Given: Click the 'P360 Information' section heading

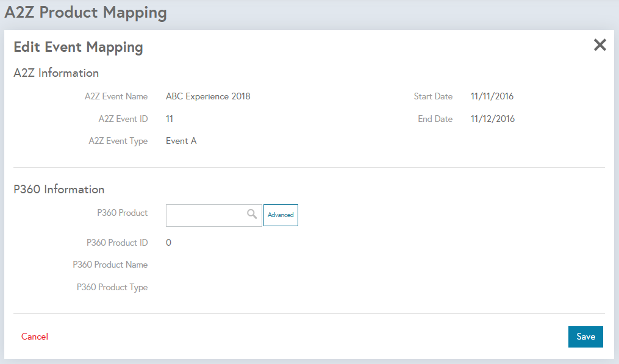Looking at the screenshot, I should (59, 190).
